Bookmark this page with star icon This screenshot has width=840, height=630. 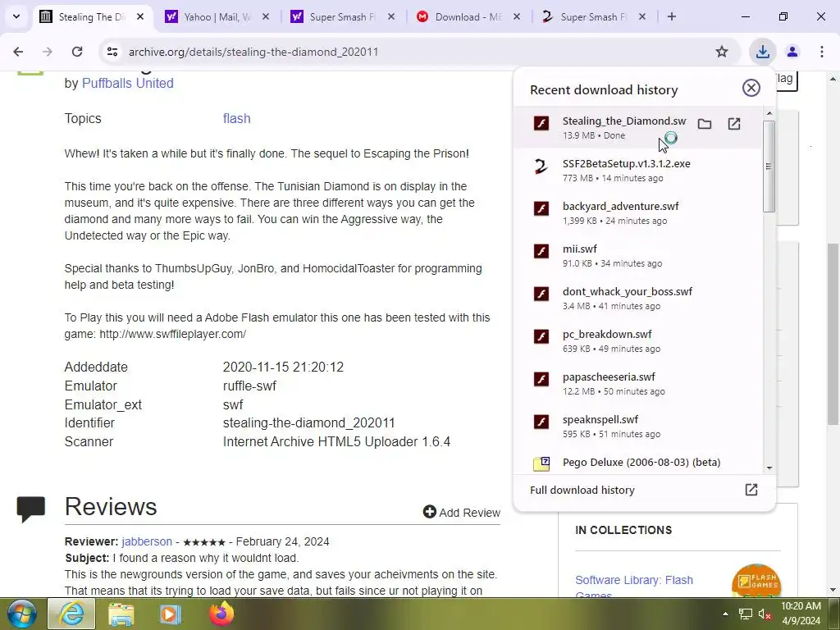[x=722, y=52]
